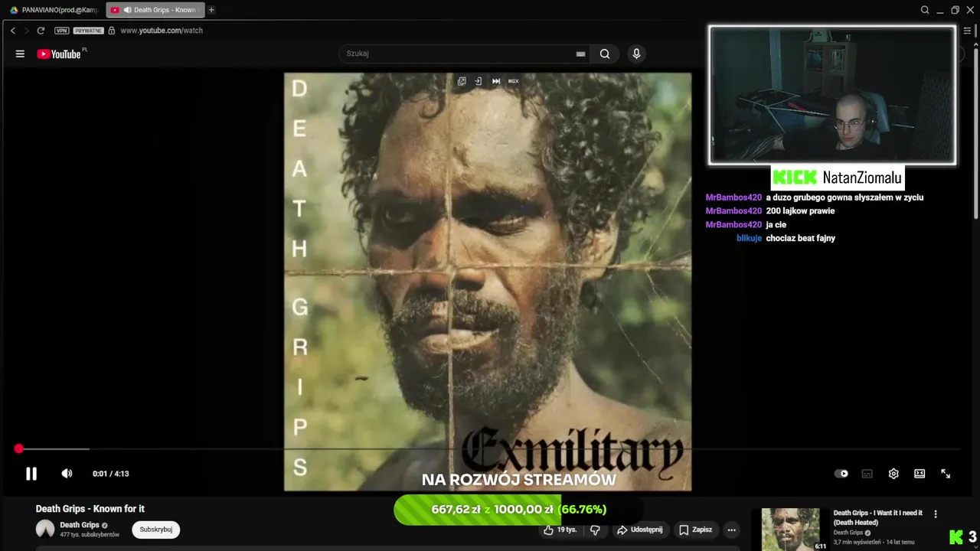Click the PRYWATNE private mode badge
The height and width of the screenshot is (551, 980).
(x=89, y=31)
